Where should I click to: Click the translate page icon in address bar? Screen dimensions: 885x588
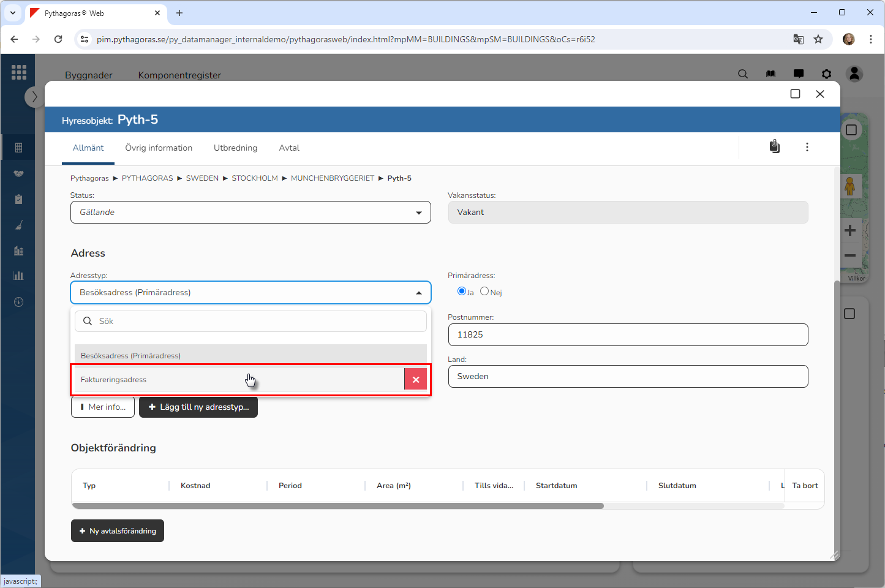[x=798, y=39]
